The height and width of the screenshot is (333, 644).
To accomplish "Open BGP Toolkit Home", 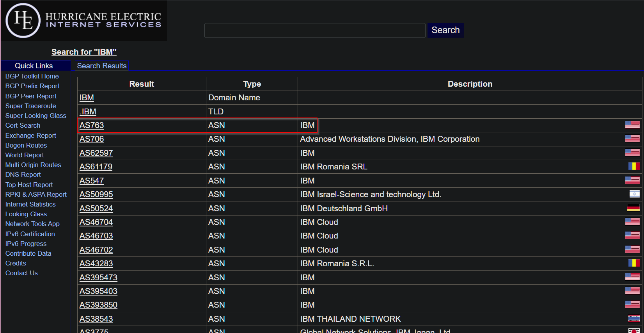I will [x=32, y=76].
